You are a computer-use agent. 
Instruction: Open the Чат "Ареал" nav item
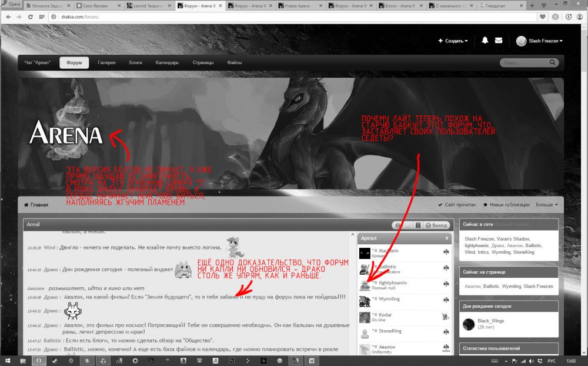tap(37, 63)
